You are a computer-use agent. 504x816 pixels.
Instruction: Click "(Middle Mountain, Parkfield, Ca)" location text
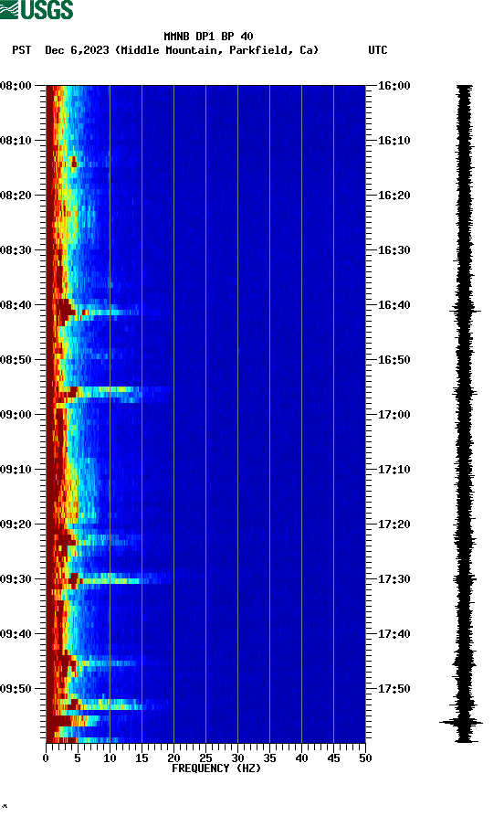[x=217, y=50]
